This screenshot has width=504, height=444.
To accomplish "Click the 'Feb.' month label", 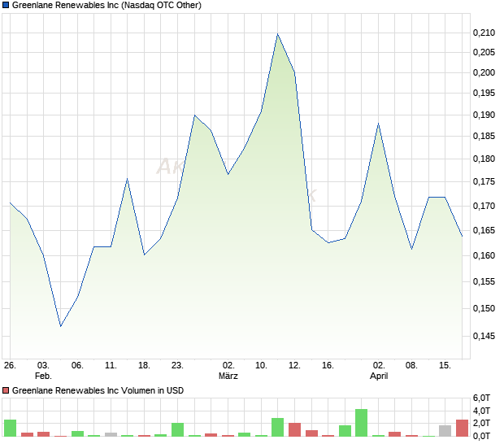I will tap(43, 376).
